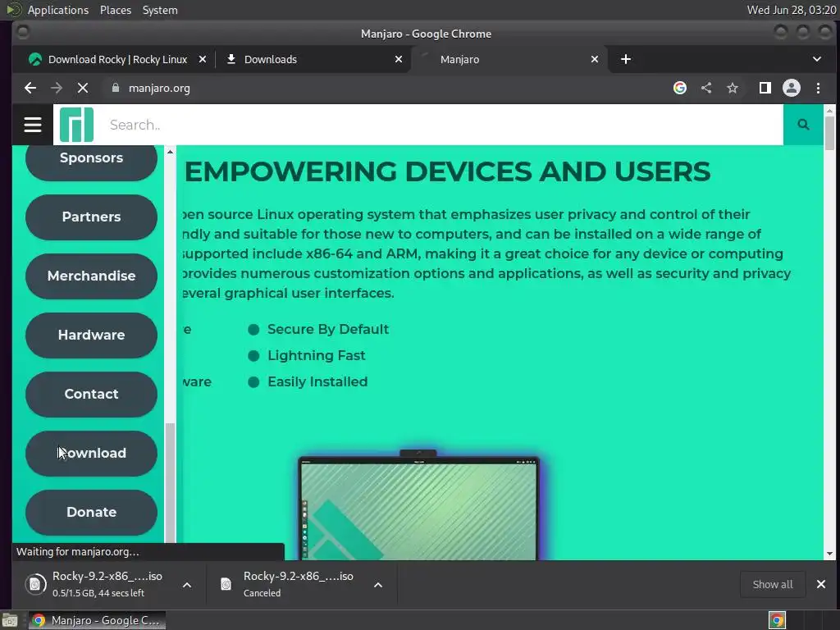Stop loading the page
Screen dimensions: 840x630
click(x=83, y=88)
